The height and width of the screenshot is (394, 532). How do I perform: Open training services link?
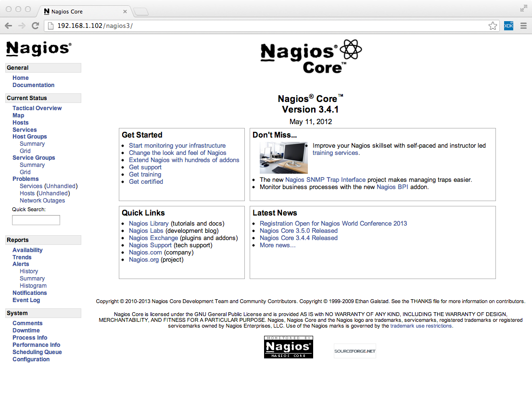coord(335,153)
